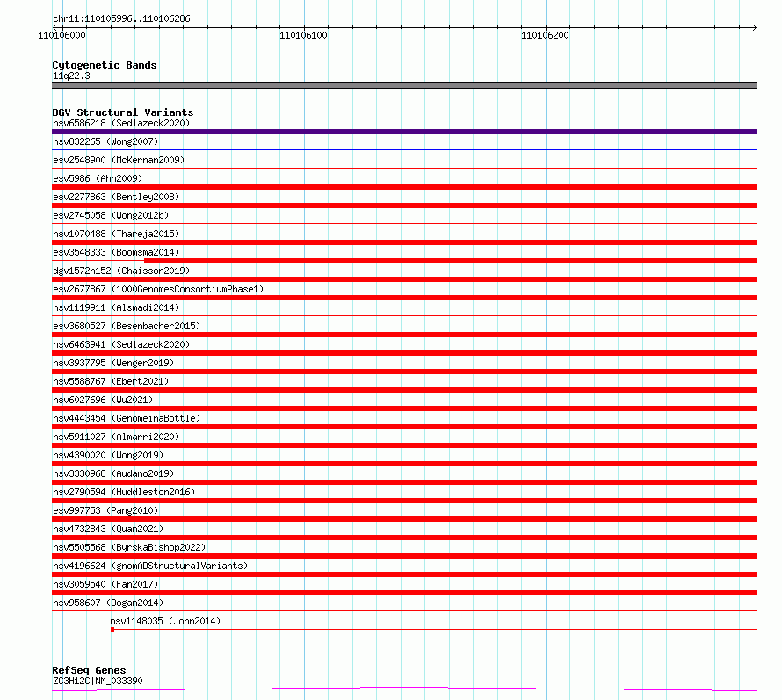Click the DGV Structural Variants track title
This screenshot has height=700, width=782.
tap(123, 112)
